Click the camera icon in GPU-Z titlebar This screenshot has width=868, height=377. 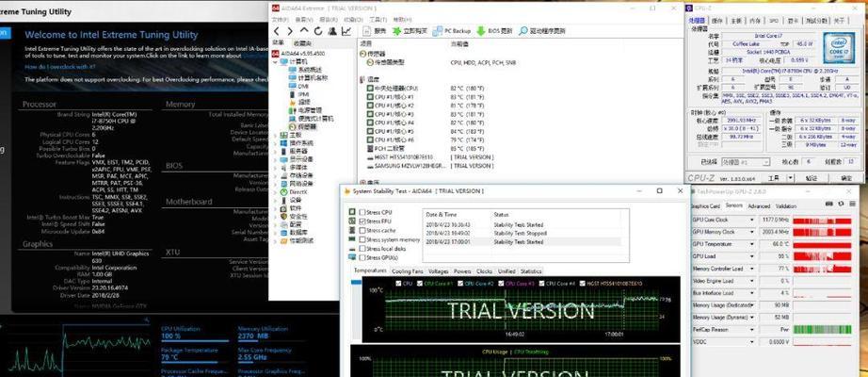click(831, 204)
